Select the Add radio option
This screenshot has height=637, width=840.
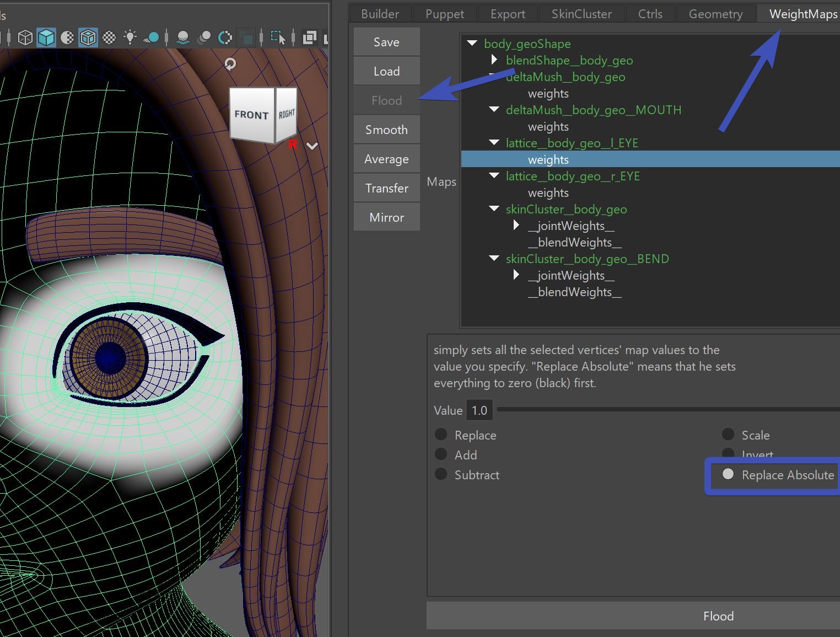click(x=441, y=454)
